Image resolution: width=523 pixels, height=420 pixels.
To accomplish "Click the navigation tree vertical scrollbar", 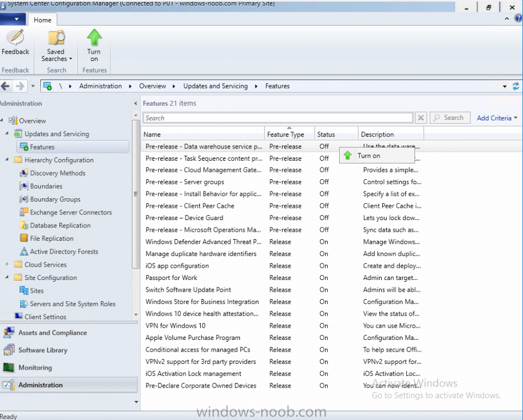I will pyautogui.click(x=136, y=194).
